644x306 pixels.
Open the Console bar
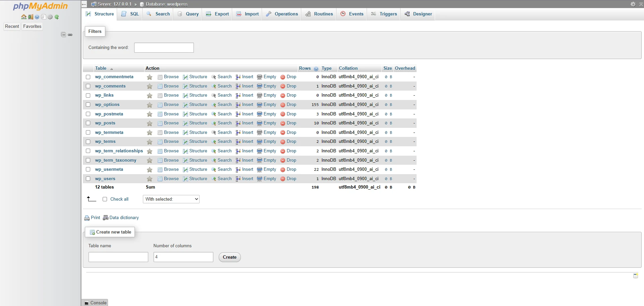[x=95, y=303]
